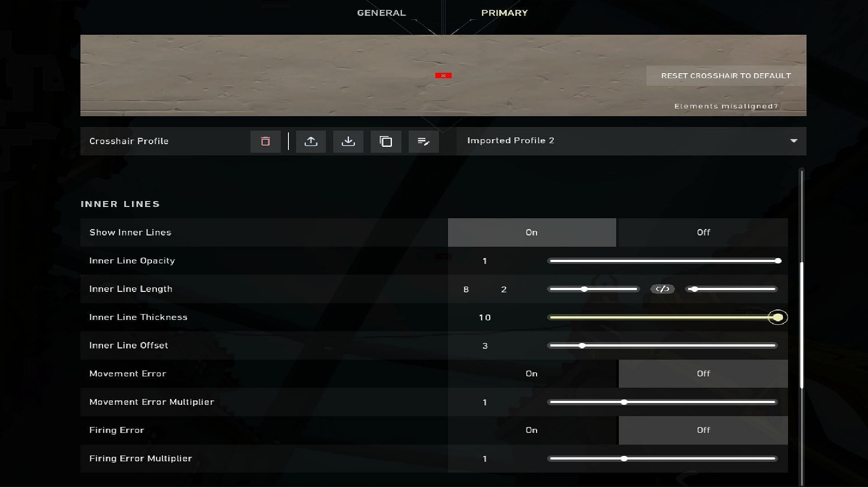This screenshot has width=868, height=488.
Task: Expand the PRIMARY tab settings
Action: pyautogui.click(x=505, y=13)
